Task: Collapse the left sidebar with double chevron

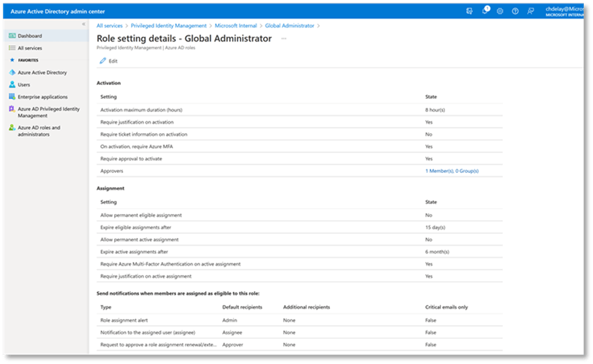Action: tap(84, 24)
